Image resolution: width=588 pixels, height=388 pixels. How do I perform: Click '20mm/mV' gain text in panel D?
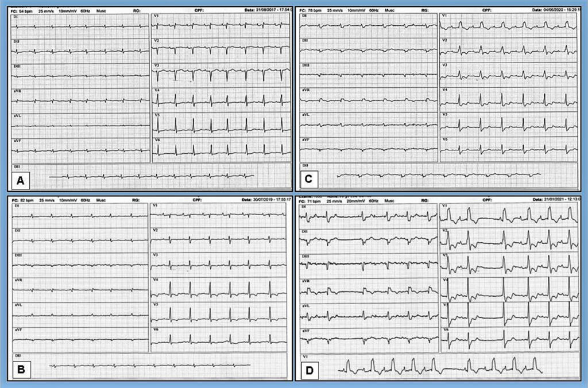tap(355, 201)
